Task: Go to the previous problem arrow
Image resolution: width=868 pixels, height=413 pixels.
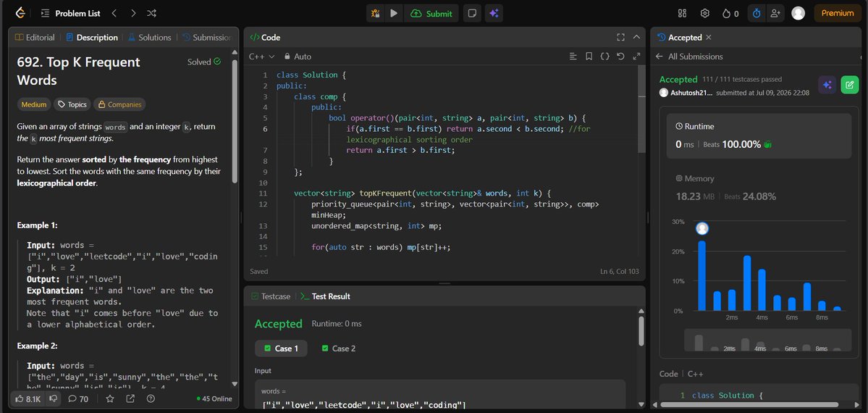Action: coord(114,13)
